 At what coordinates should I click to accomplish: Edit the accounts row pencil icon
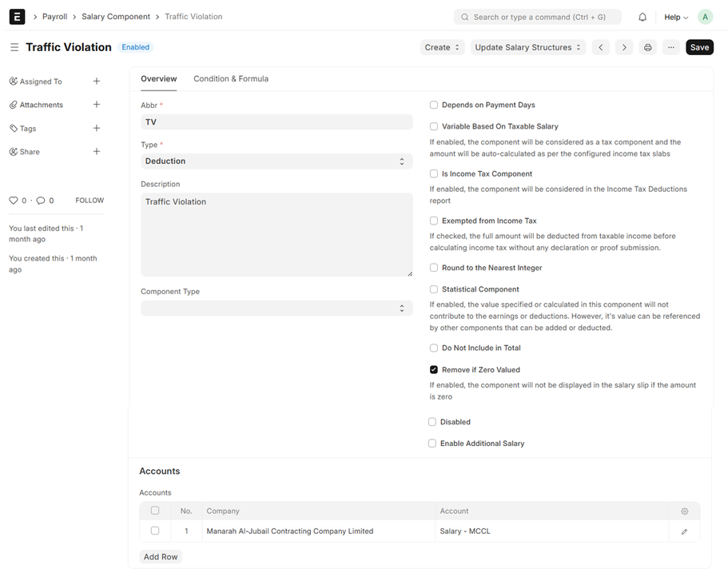684,531
